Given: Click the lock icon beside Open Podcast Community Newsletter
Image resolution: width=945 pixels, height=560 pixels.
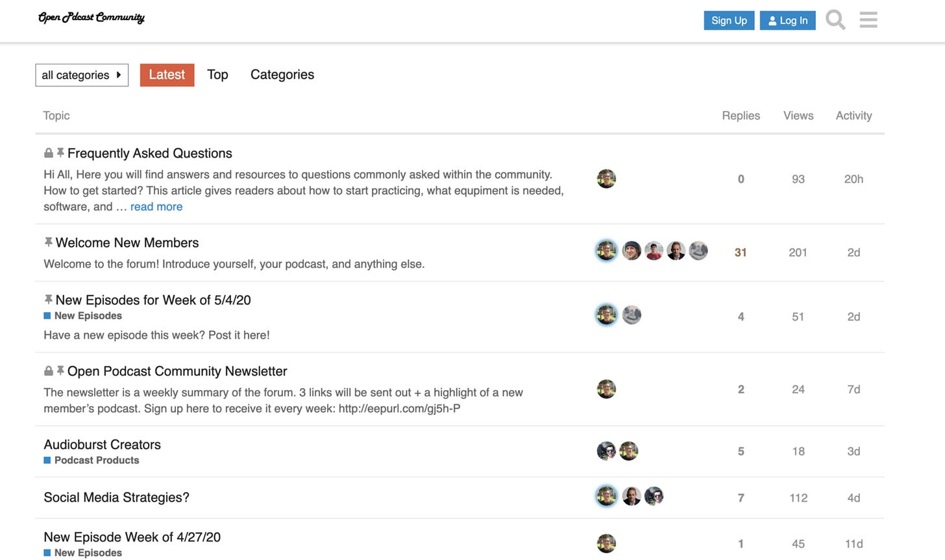Looking at the screenshot, I should 48,371.
